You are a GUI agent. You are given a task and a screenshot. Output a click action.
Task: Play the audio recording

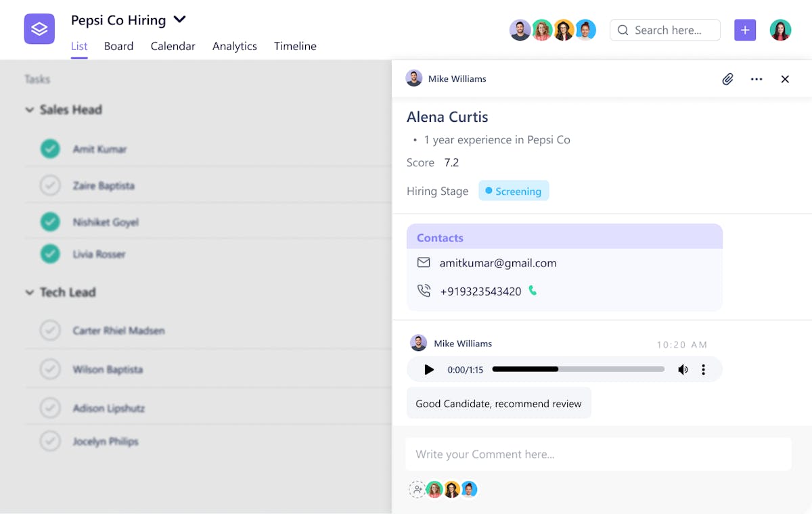tap(429, 369)
